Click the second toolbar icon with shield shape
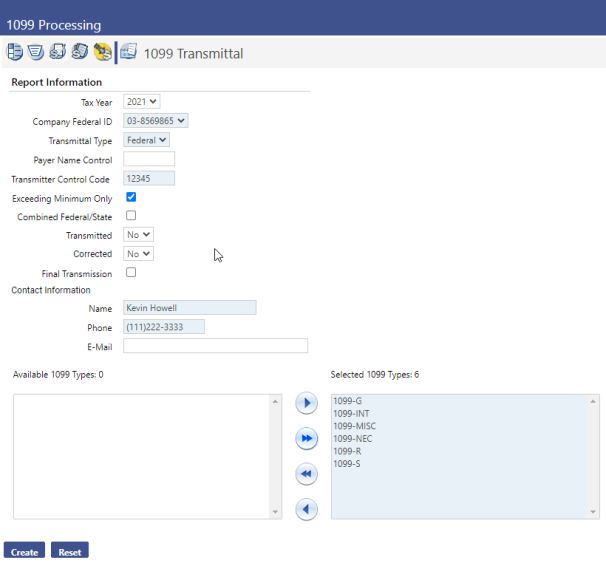 [36, 52]
